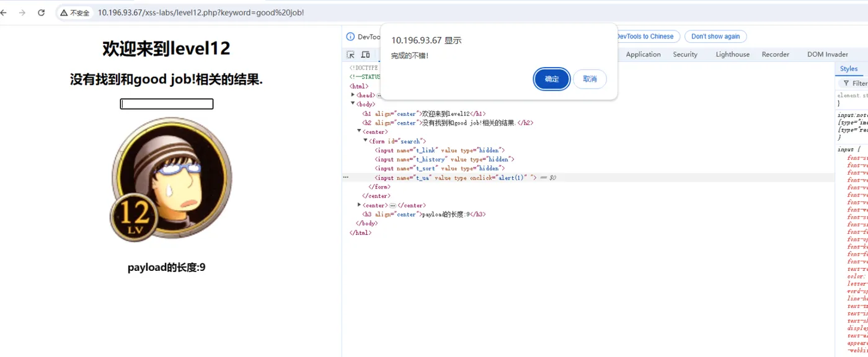Image resolution: width=868 pixels, height=357 pixels.
Task: Expand the head element node
Action: [353, 95]
